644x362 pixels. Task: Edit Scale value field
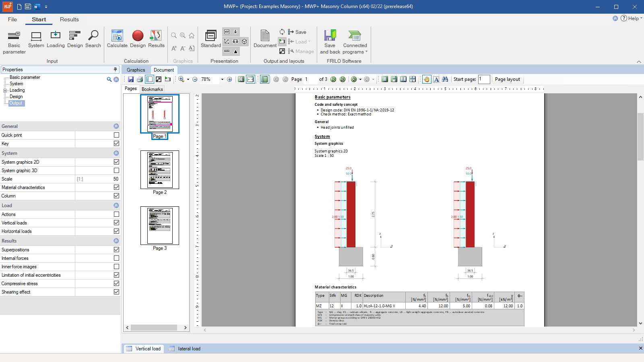(97, 179)
